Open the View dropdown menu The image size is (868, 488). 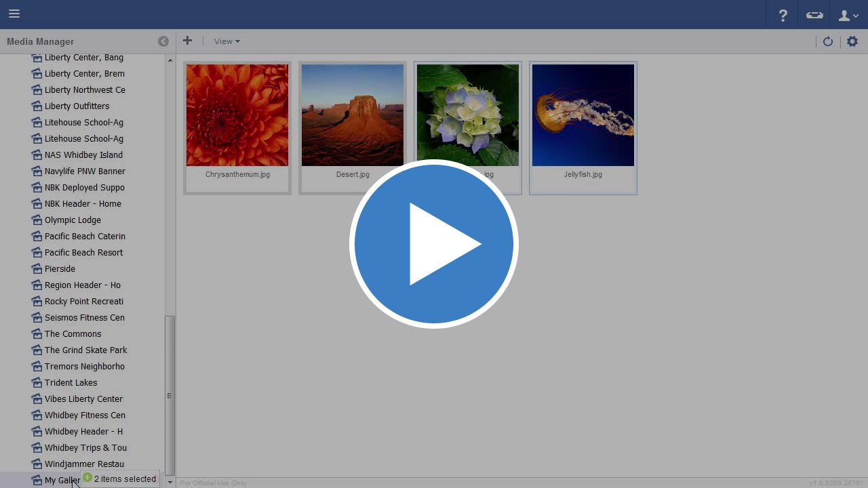point(226,41)
